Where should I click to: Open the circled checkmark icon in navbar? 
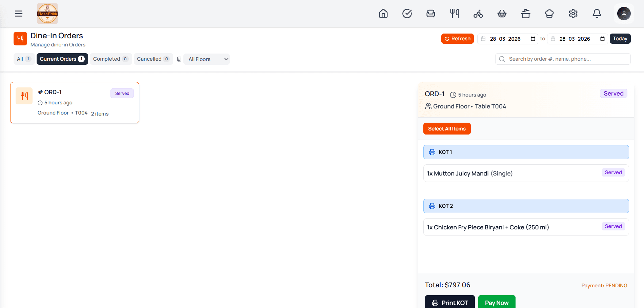point(407,14)
